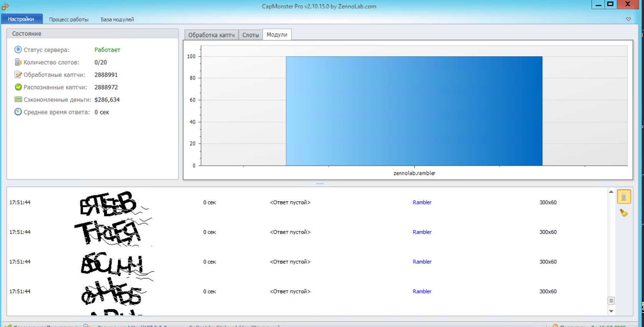Click the recognized captchas value 2888972

coord(106,87)
